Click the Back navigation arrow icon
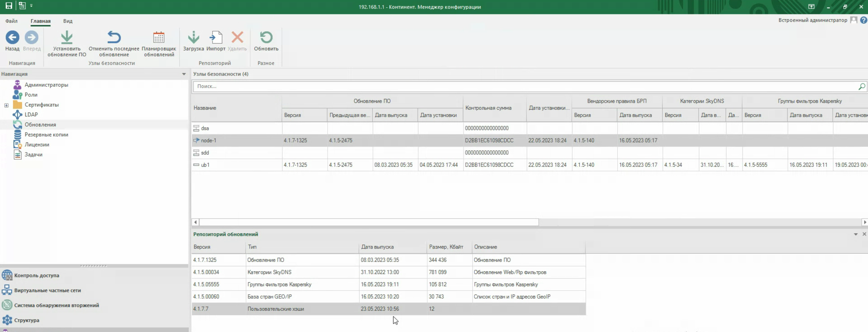This screenshot has width=868, height=332. (x=12, y=37)
